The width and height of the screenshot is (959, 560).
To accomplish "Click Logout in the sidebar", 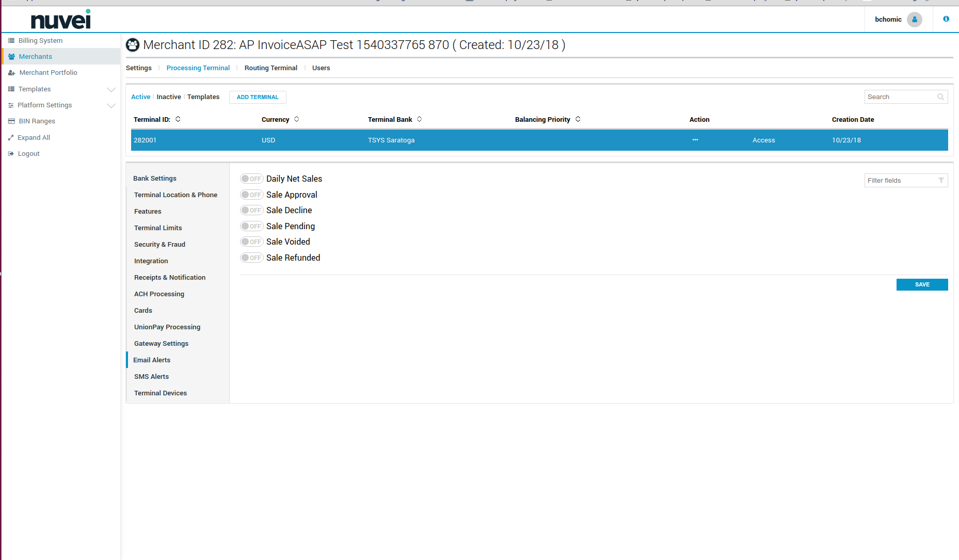I will (28, 154).
